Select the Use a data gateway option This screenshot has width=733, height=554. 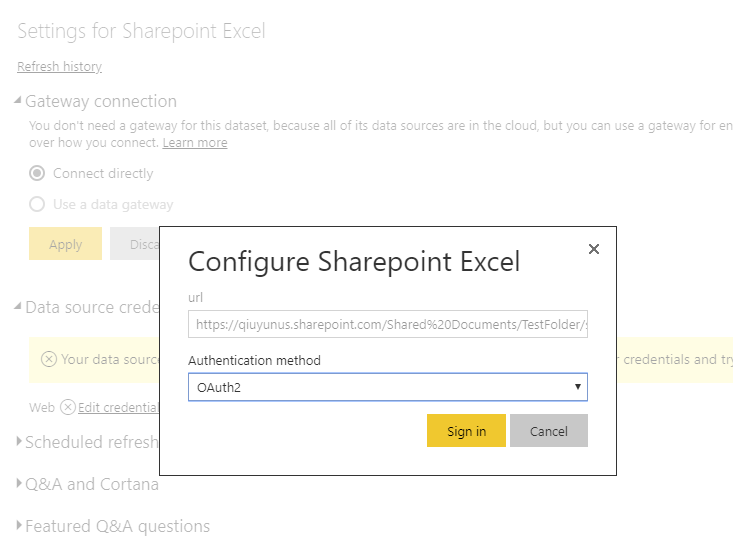(37, 204)
